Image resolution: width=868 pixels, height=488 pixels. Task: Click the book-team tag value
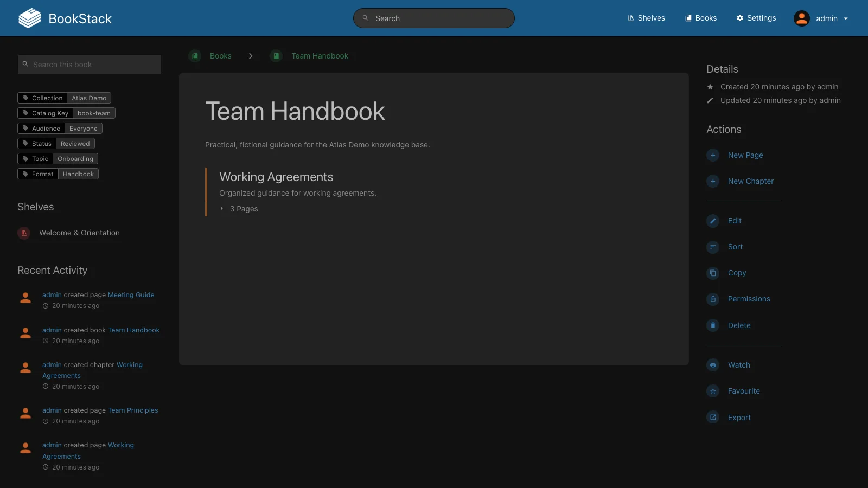tap(94, 113)
